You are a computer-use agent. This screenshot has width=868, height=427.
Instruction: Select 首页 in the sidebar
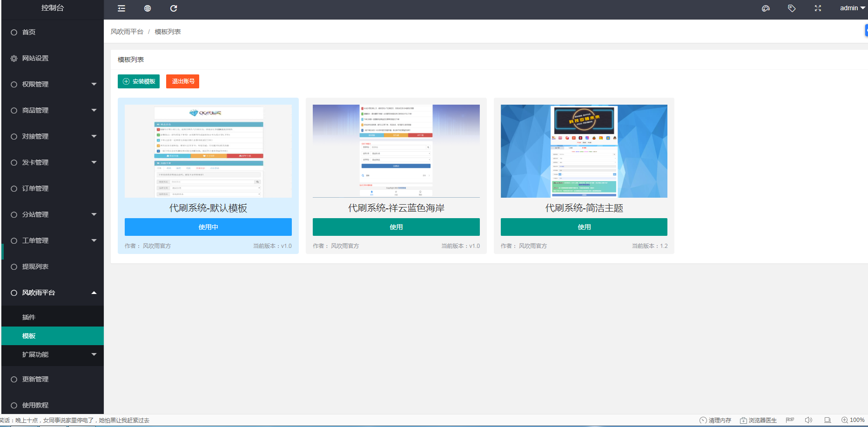pos(29,32)
